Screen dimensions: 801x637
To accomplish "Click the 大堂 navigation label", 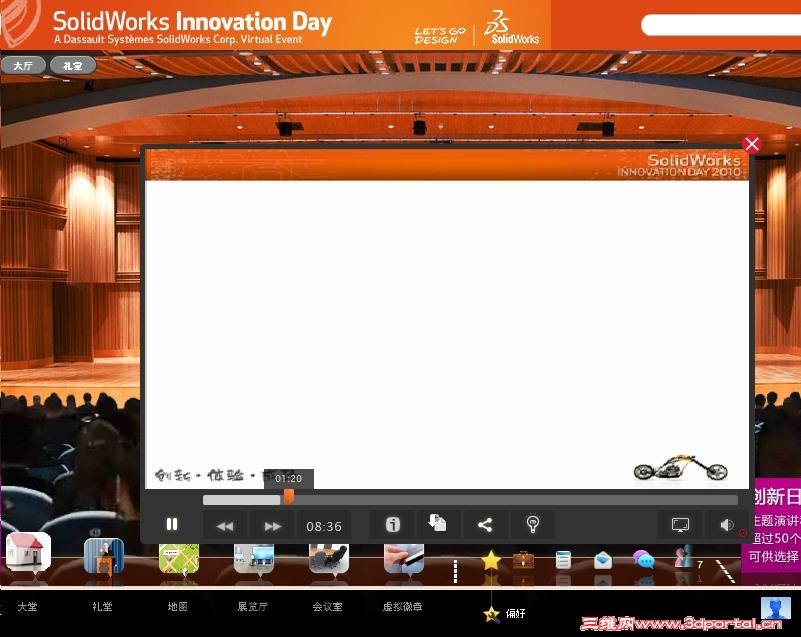I will pos(28,606).
